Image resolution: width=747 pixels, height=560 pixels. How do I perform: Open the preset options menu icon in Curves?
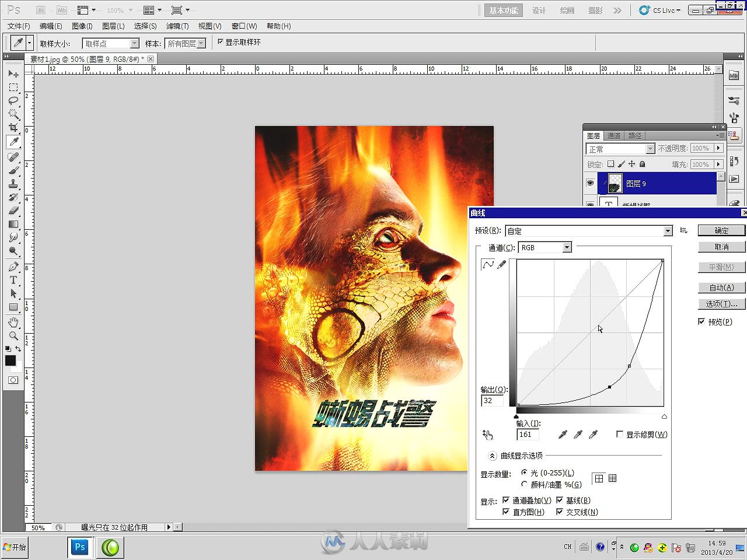(x=684, y=231)
